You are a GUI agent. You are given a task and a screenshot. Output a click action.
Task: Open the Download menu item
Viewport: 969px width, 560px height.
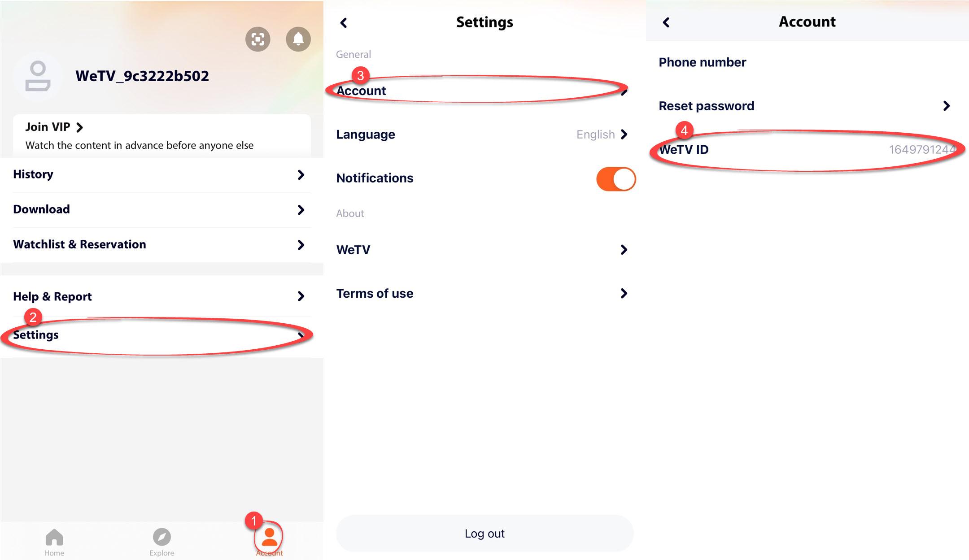coord(41,209)
